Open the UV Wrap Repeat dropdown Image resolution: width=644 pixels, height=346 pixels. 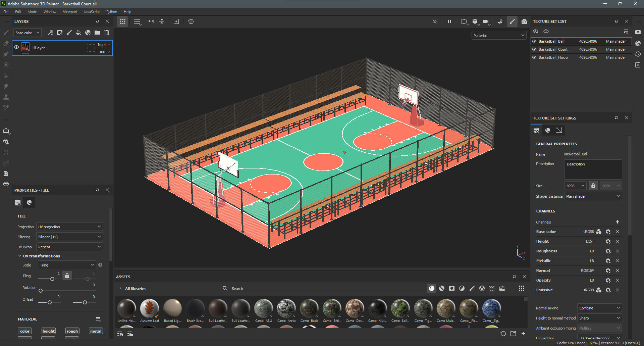click(69, 247)
